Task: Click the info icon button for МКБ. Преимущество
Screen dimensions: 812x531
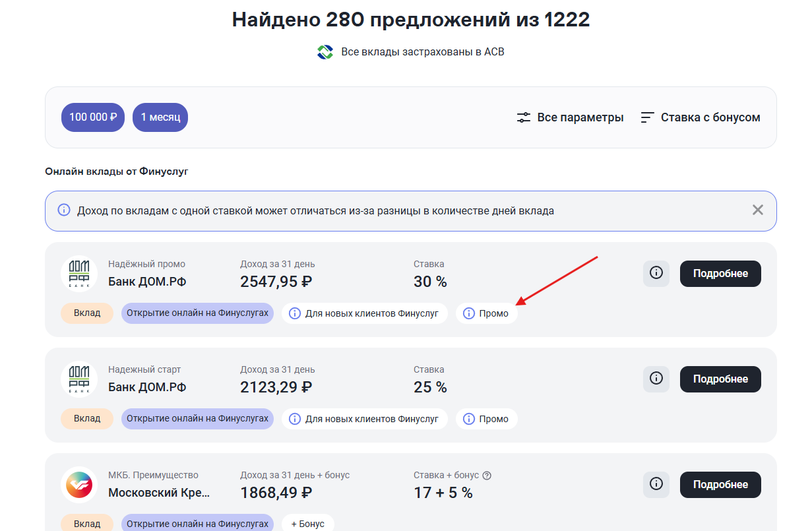Action: click(x=656, y=484)
